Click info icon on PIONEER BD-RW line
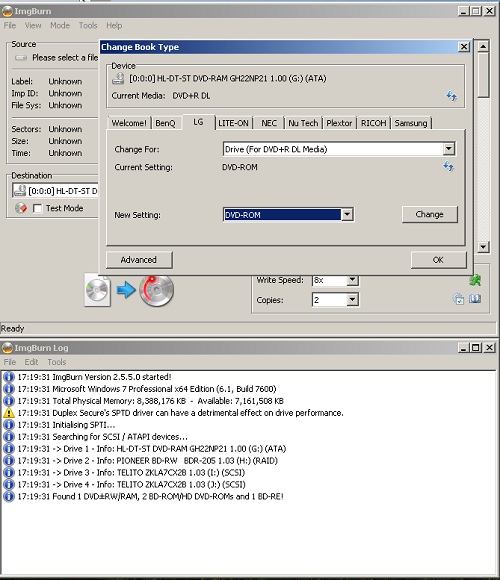 (x=9, y=461)
